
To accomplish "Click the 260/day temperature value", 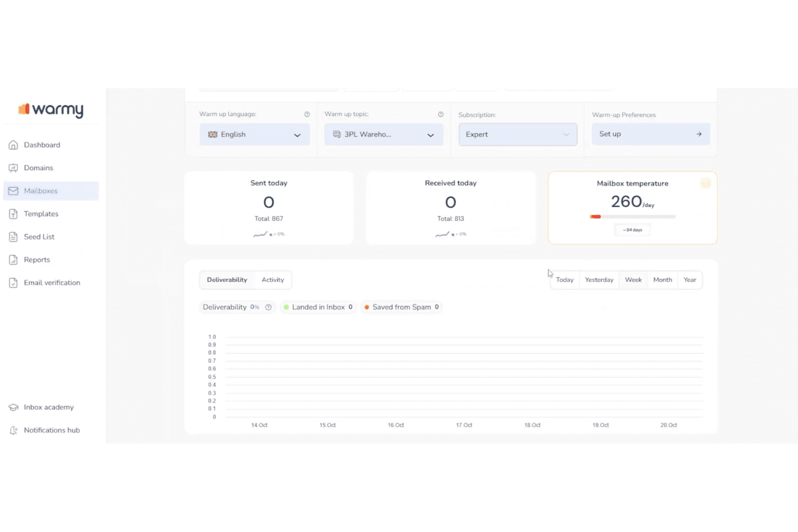I will (632, 202).
